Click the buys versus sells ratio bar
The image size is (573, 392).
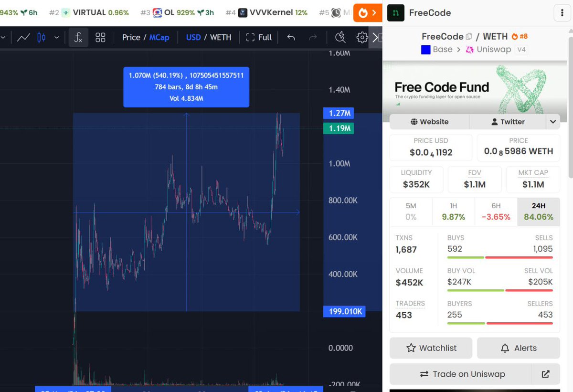(x=500, y=257)
